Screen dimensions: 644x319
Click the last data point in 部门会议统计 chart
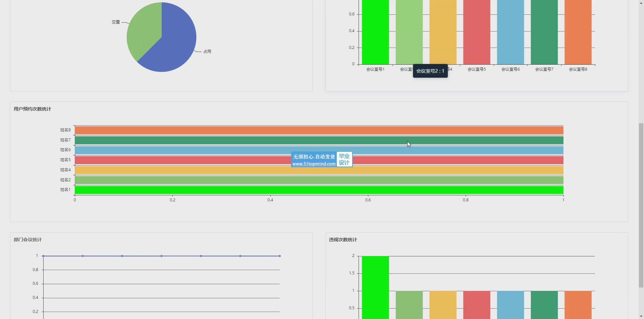[280, 256]
